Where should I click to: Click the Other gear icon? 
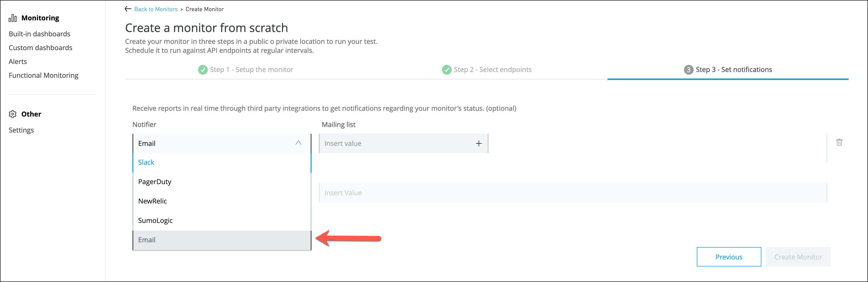click(13, 114)
